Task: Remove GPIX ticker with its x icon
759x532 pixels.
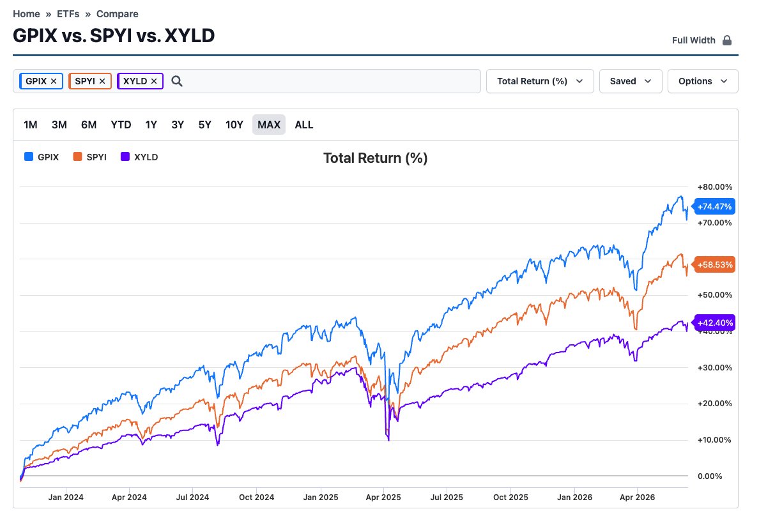Action: point(54,81)
